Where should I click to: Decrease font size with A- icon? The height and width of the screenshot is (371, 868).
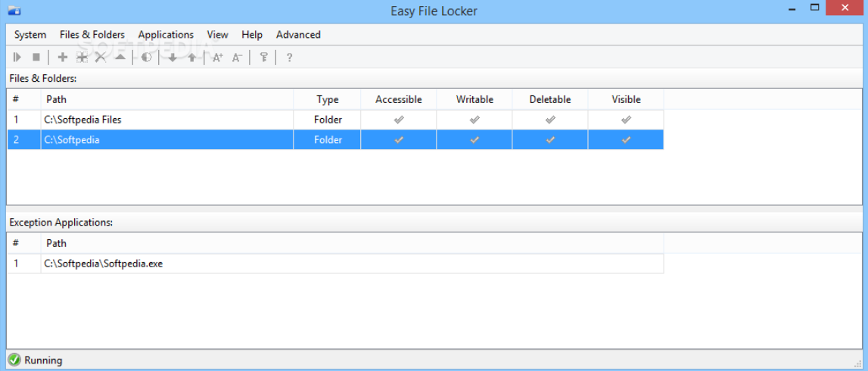click(x=238, y=57)
